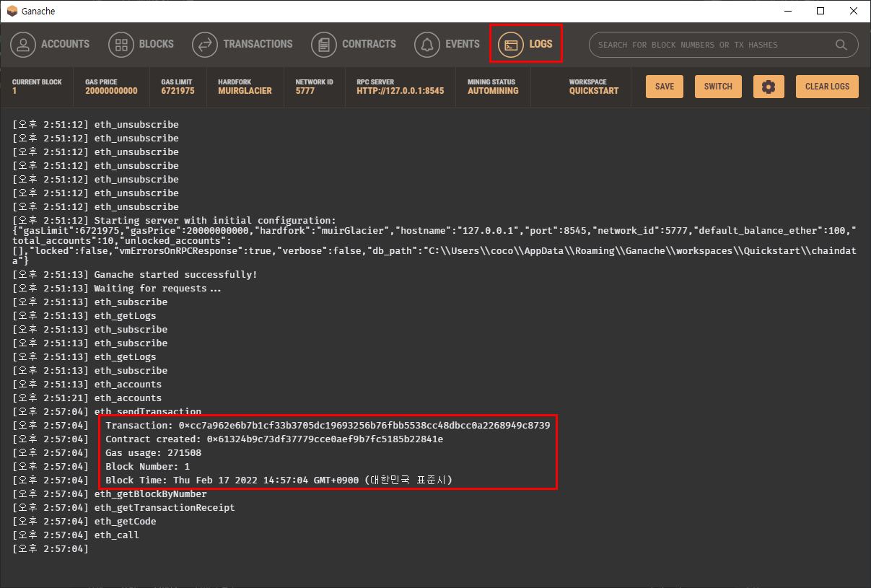Click the Switch workspace button
The image size is (871, 588).
coord(718,87)
